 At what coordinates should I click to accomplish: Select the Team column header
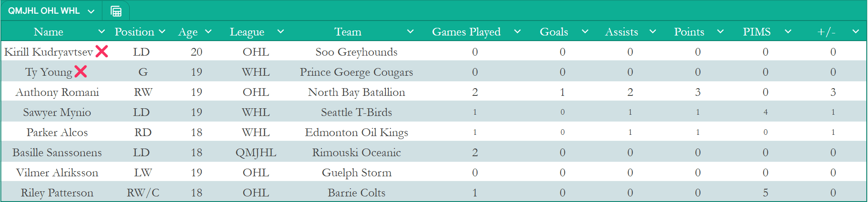348,32
